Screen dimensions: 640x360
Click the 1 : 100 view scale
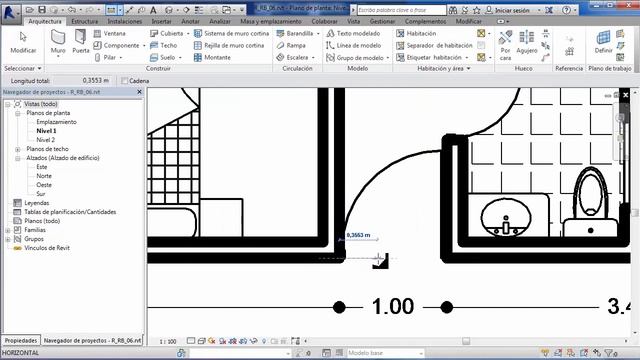click(168, 342)
